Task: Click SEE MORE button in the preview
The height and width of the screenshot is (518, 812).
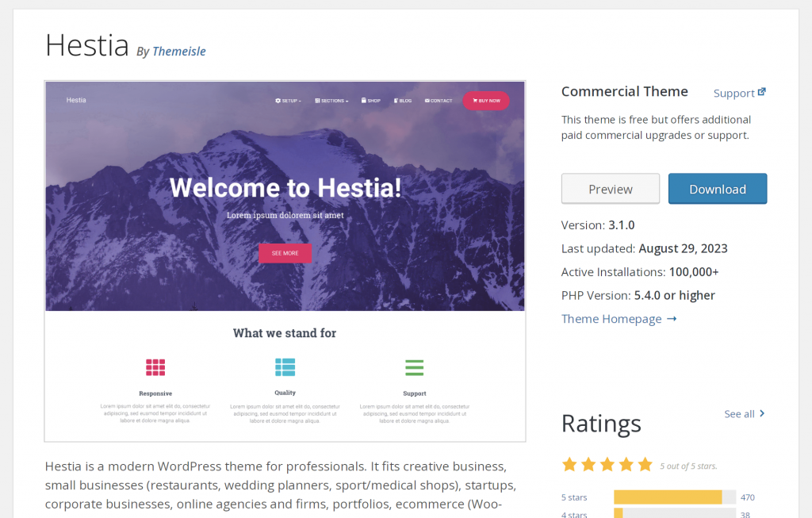Action: click(285, 253)
